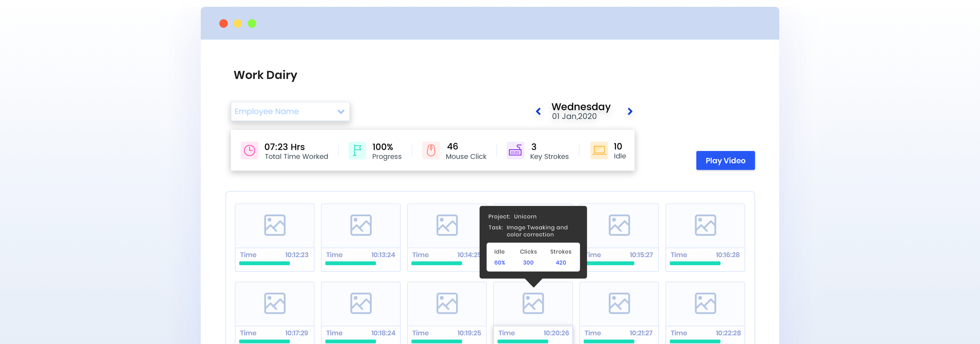Viewport: 980px width, 344px height.
Task: Click the green window maximize dot
Action: [x=252, y=24]
